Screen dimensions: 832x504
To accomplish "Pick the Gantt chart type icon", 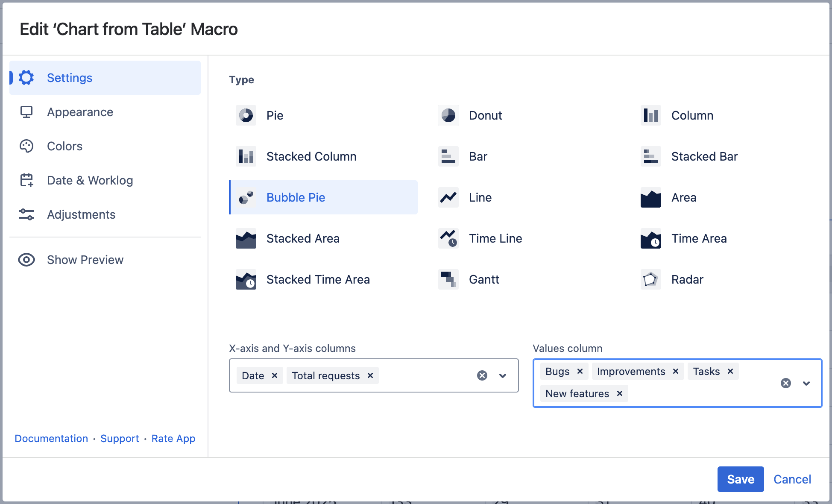I will 448,279.
